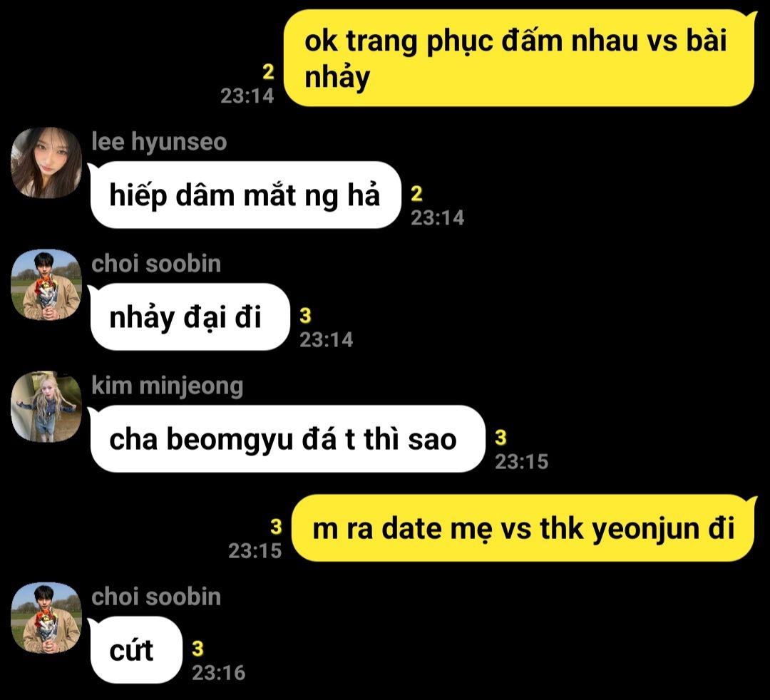The image size is (770, 700).
Task: Tap the 'cha beomgyu đá t thì sao' bubble
Action: (287, 439)
